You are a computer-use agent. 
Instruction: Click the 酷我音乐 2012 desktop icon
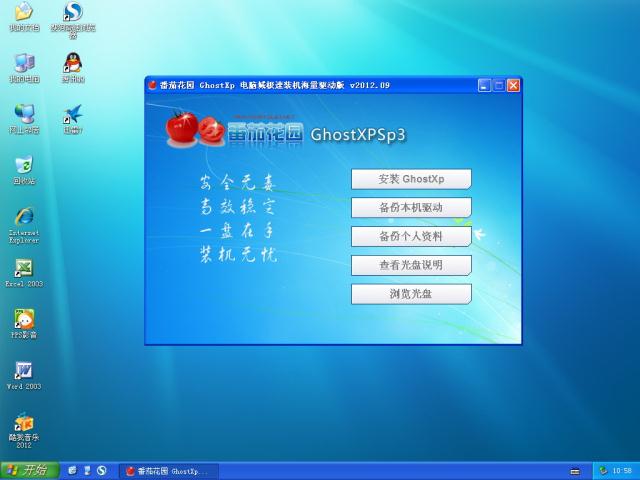click(24, 431)
